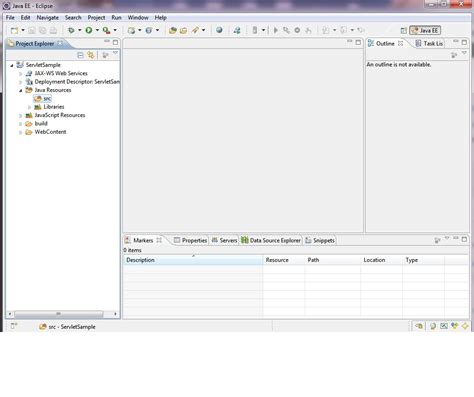Expand the JavaScript Resources node
474x397 pixels.
tap(20, 116)
